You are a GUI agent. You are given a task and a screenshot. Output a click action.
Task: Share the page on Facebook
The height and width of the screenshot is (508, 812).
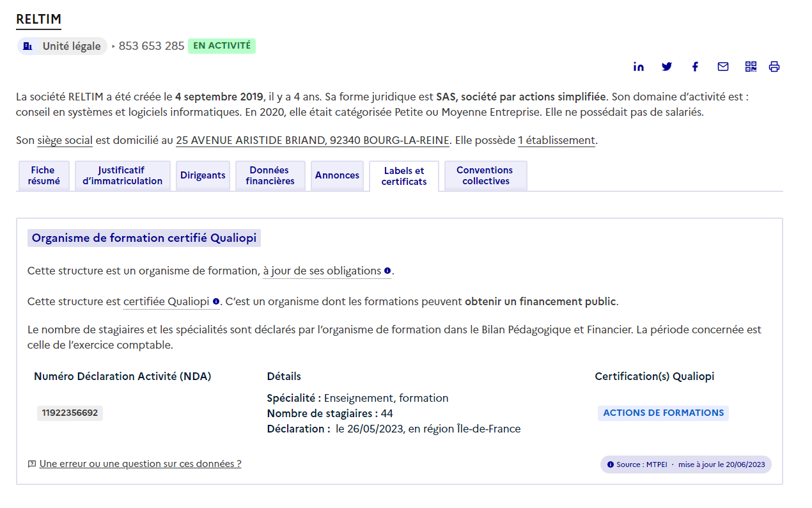pos(695,67)
